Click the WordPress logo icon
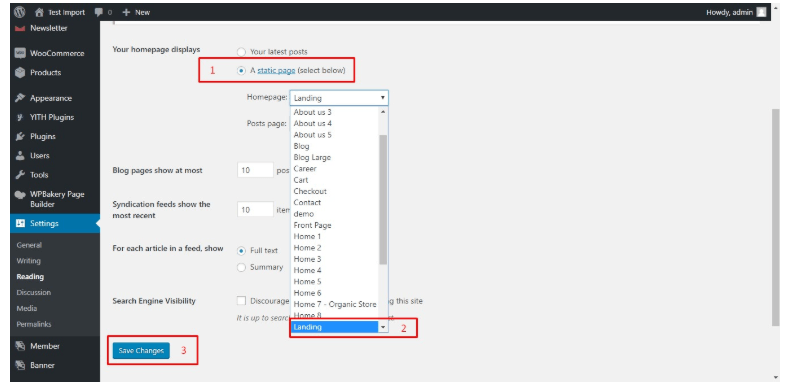This screenshot has width=785, height=388. click(20, 12)
